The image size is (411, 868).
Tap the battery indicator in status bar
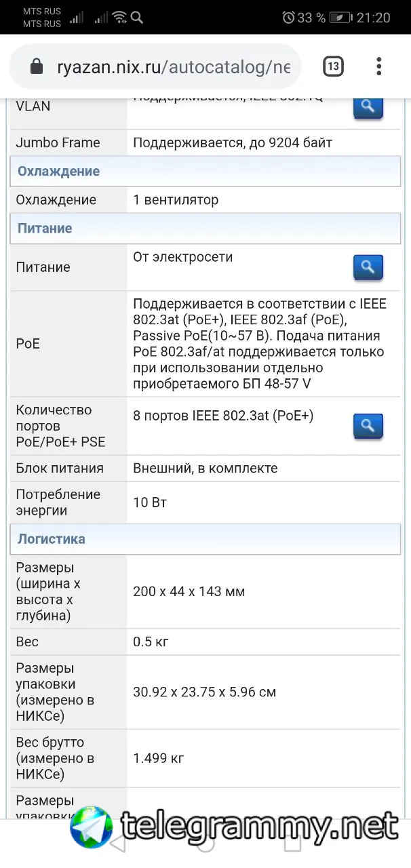click(x=340, y=18)
